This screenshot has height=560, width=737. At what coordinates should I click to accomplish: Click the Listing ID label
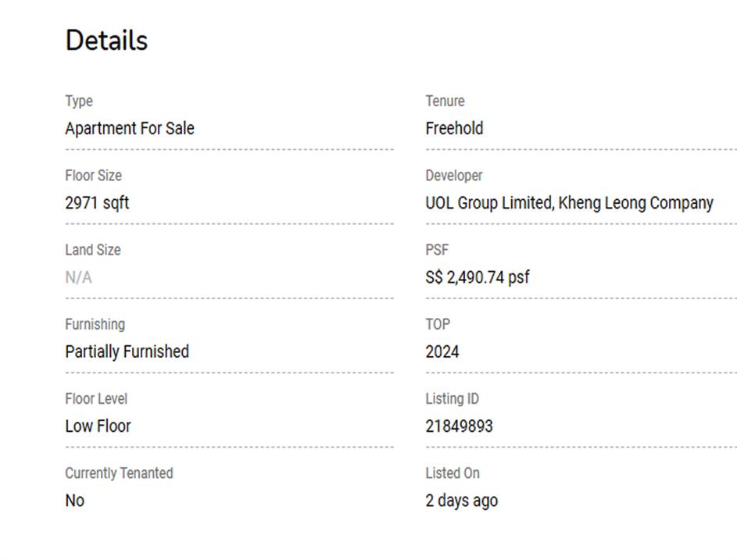452,399
